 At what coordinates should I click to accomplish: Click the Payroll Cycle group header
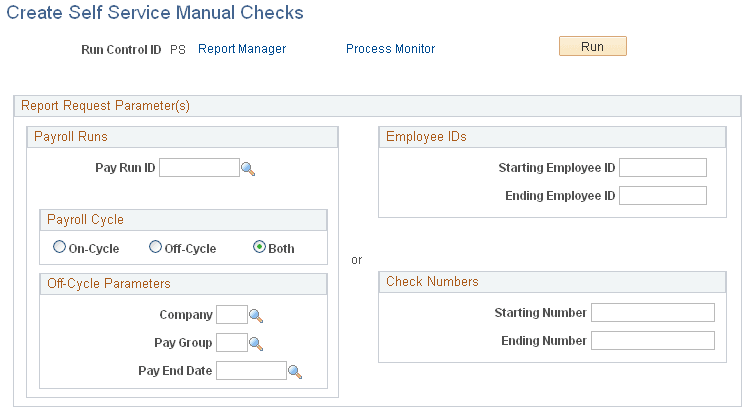(x=183, y=220)
